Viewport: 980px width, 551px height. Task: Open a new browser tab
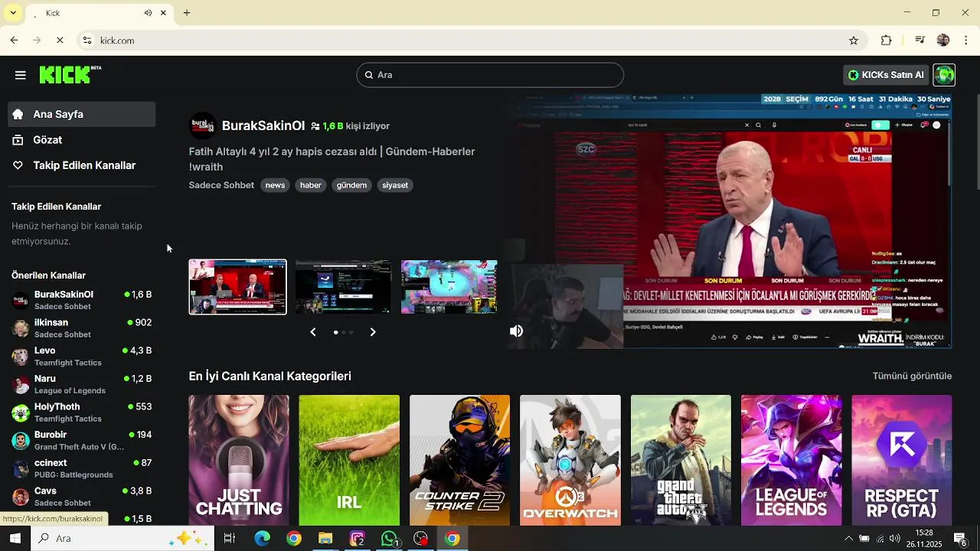[187, 13]
